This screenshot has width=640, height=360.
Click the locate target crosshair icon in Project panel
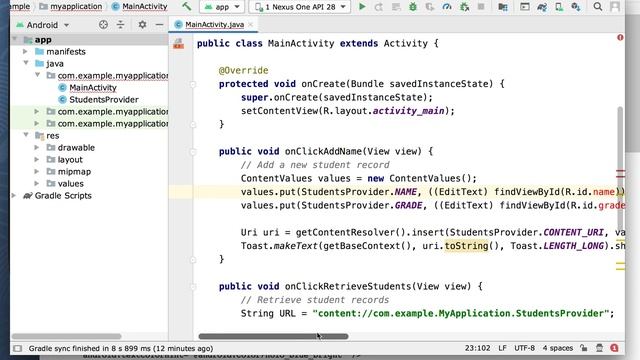103,24
